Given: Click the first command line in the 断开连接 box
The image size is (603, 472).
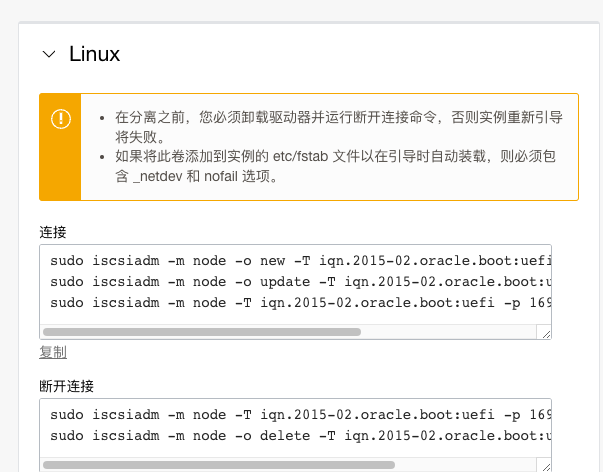Looking at the screenshot, I should (x=298, y=414).
